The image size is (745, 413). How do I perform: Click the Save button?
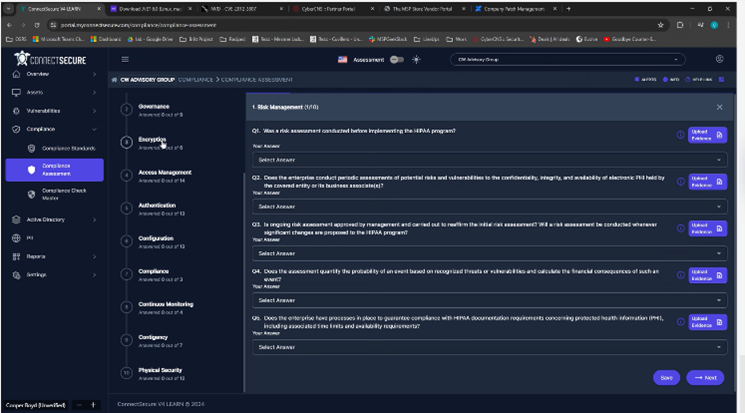coord(666,378)
